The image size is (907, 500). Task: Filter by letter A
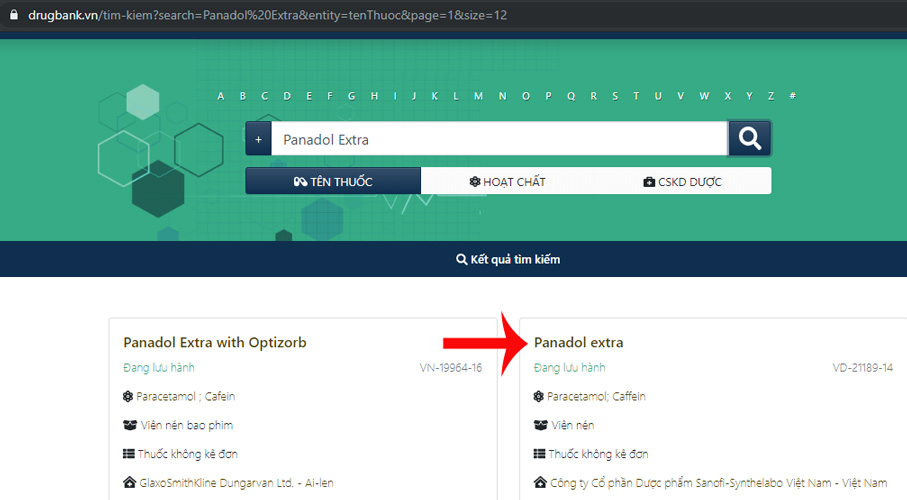tap(220, 96)
